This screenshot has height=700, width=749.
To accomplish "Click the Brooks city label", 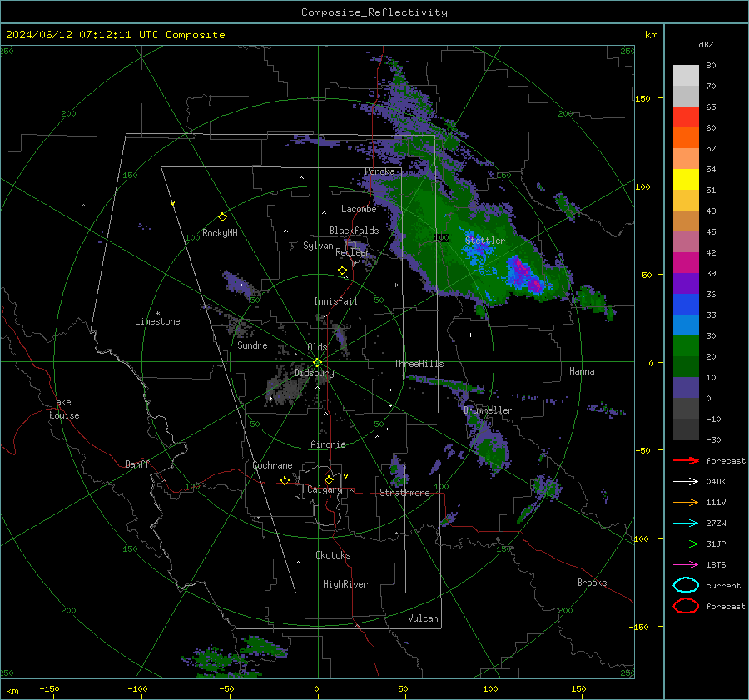I will (x=592, y=583).
